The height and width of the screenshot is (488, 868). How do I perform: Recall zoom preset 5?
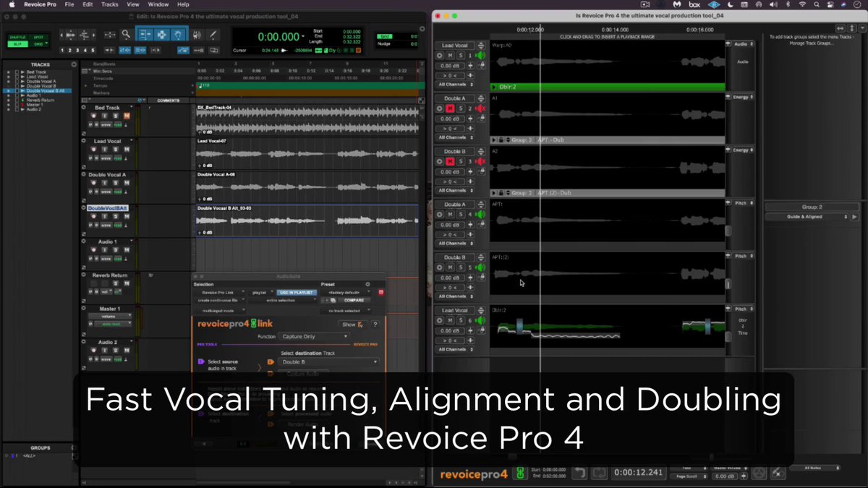point(94,50)
